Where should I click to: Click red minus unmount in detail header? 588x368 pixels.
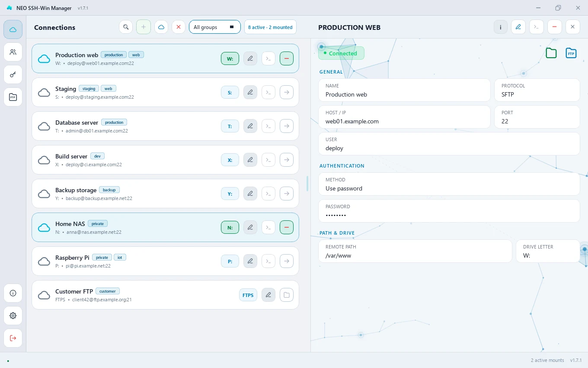554,27
